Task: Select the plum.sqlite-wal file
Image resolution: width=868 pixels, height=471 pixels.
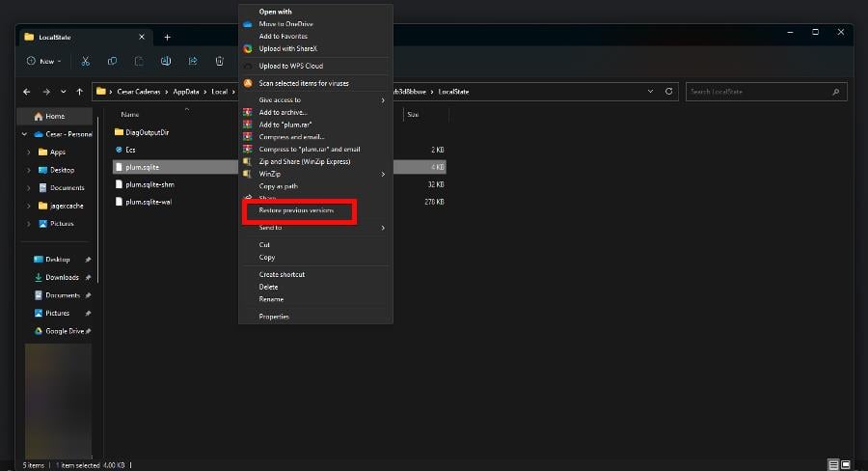Action: point(144,202)
